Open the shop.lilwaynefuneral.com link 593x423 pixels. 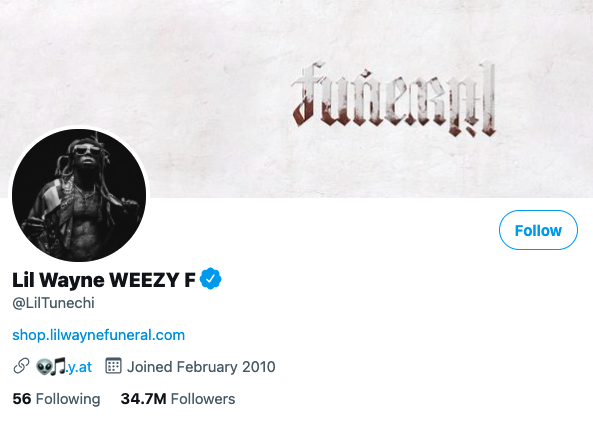(x=98, y=335)
